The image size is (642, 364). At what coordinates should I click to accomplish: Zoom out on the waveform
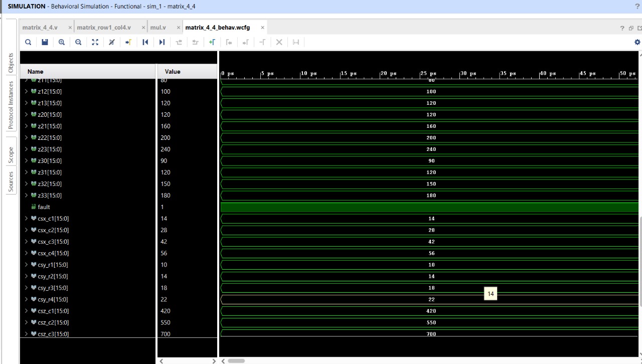78,42
